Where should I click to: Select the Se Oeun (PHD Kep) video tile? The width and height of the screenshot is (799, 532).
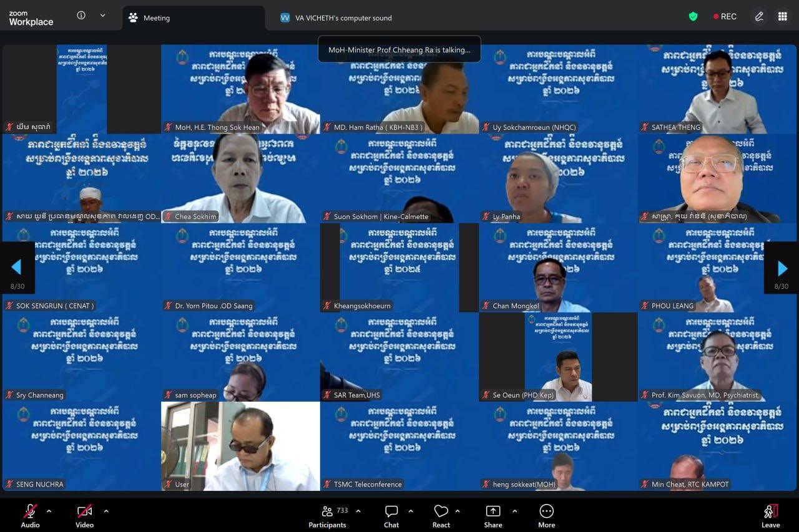coord(558,357)
